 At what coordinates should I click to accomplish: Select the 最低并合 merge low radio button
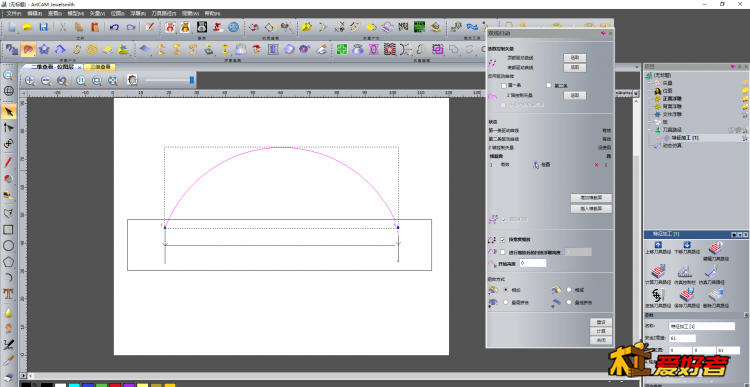(569, 302)
